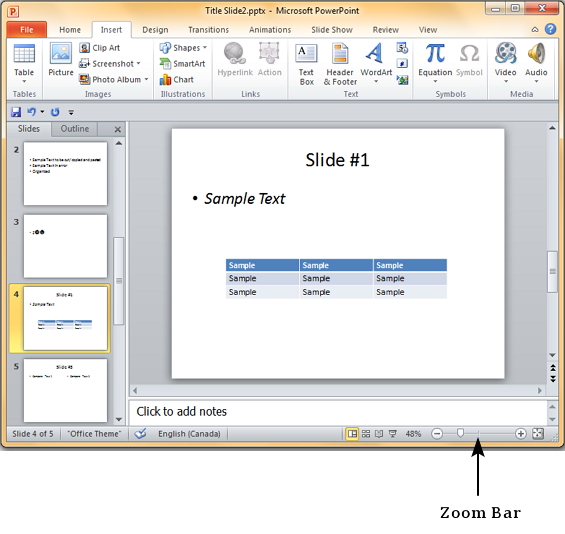Screen dimensions: 565x534
Task: Close the Slides/Outline pane
Action: [117, 129]
